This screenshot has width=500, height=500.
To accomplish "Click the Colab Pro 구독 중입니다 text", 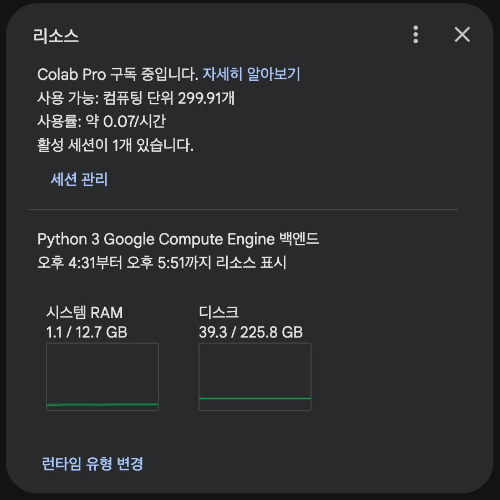I will click(x=118, y=74).
